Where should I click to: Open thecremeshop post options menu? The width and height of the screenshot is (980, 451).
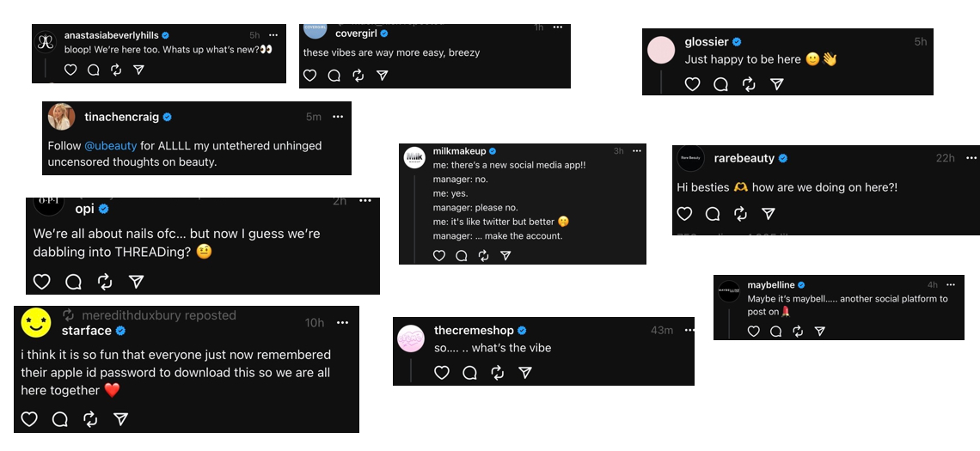683,331
